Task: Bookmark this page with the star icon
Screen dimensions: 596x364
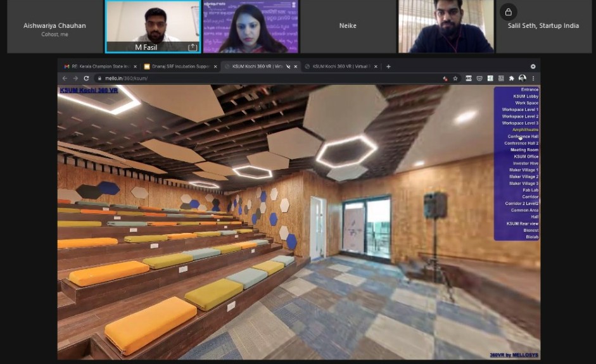Action: (x=455, y=78)
